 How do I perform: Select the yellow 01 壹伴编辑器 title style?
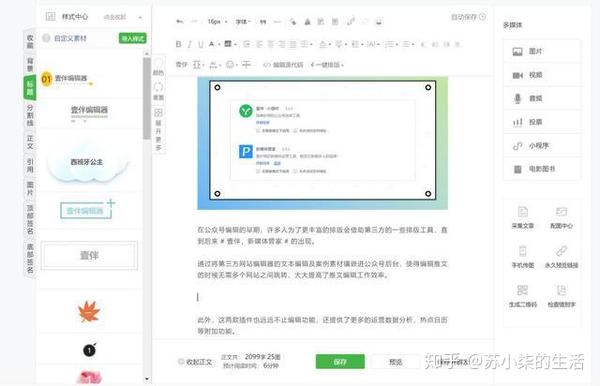click(68, 79)
